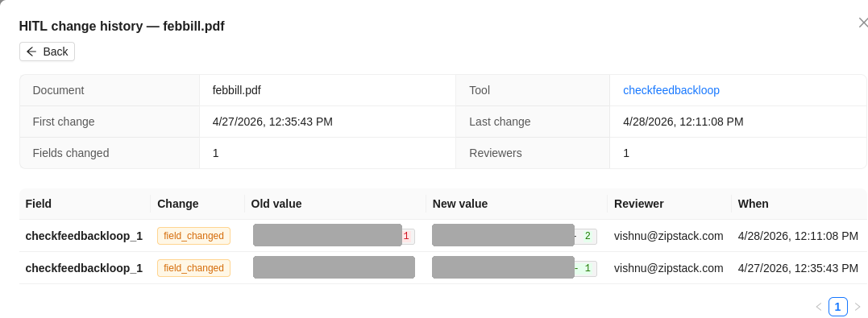The width and height of the screenshot is (868, 318).
Task: Select first checkfeedbackloop_1 field row
Action: point(442,236)
